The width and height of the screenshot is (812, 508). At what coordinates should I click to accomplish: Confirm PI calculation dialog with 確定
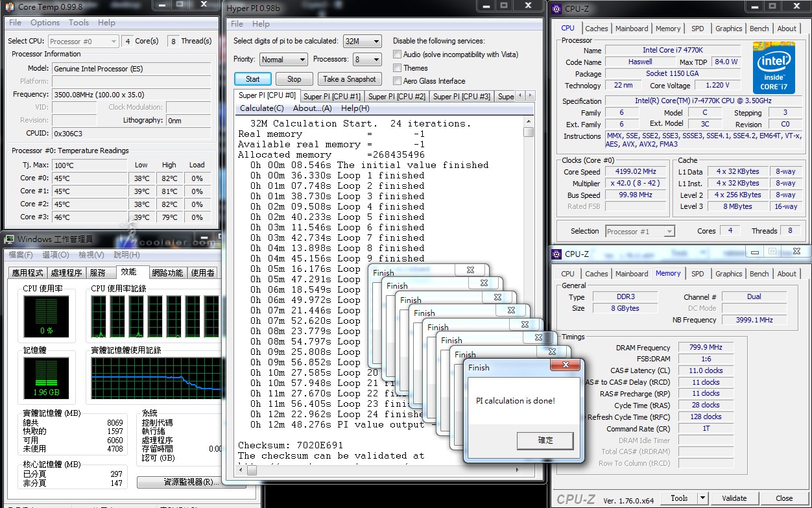click(x=545, y=441)
